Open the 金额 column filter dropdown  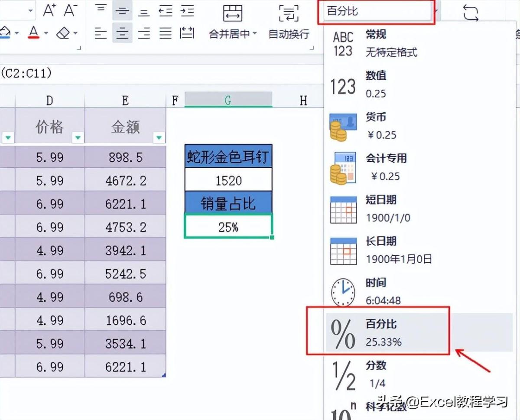(159, 138)
